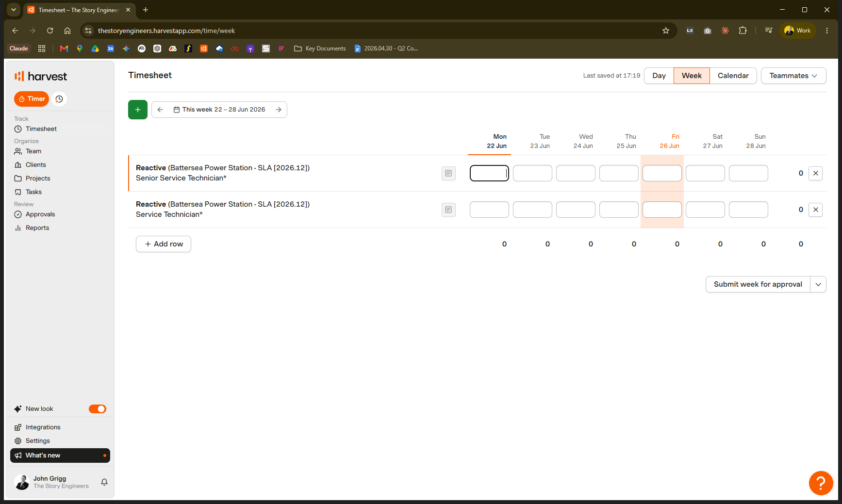Select the Mon 22 Jun column header
Screen dimensions: 842x504
tap(496, 141)
